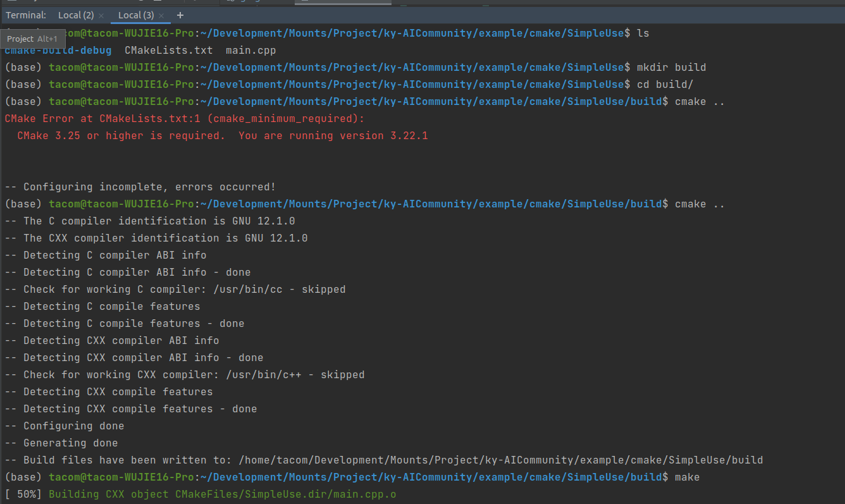Click the 'mkdir build' command
Image resolution: width=845 pixels, height=504 pixels.
coord(671,67)
